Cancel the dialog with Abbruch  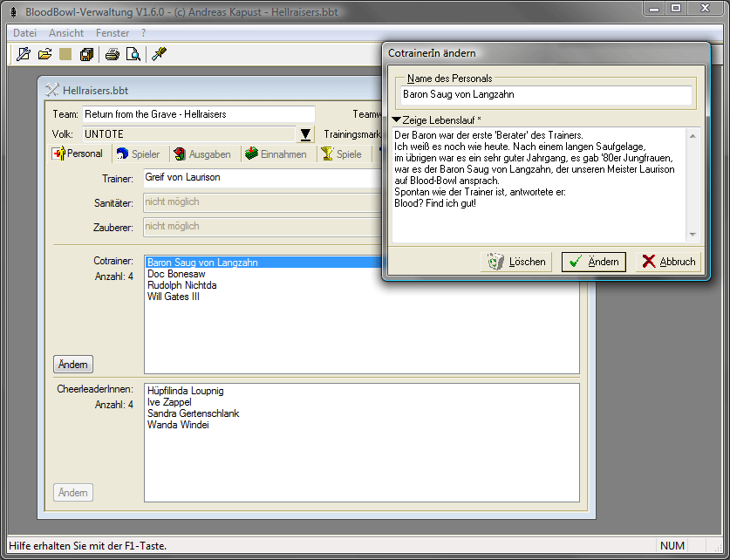point(668,262)
